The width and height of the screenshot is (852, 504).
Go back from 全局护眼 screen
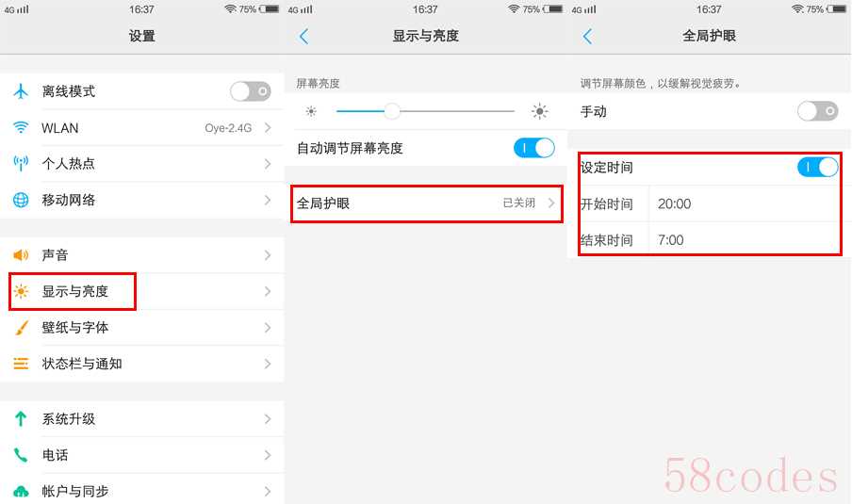(x=587, y=37)
